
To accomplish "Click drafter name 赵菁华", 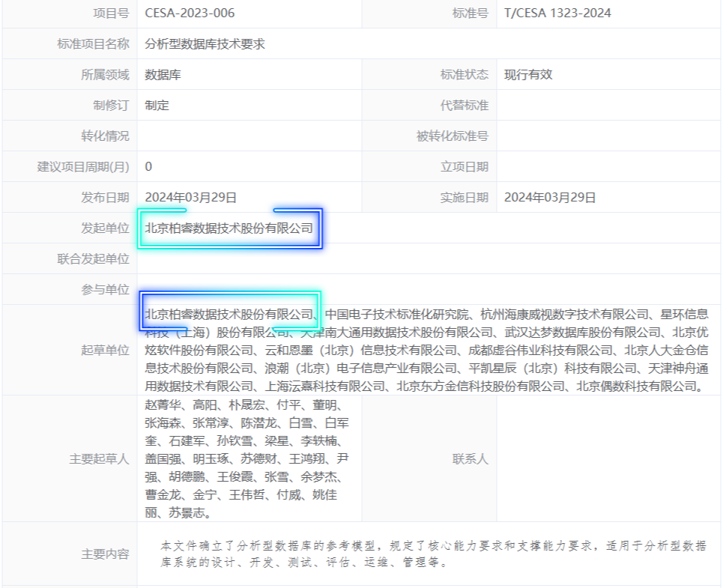I will tap(163, 405).
